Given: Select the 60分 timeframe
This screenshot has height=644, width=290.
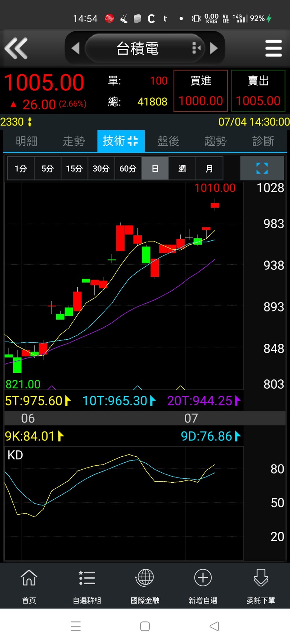Looking at the screenshot, I should (x=128, y=169).
